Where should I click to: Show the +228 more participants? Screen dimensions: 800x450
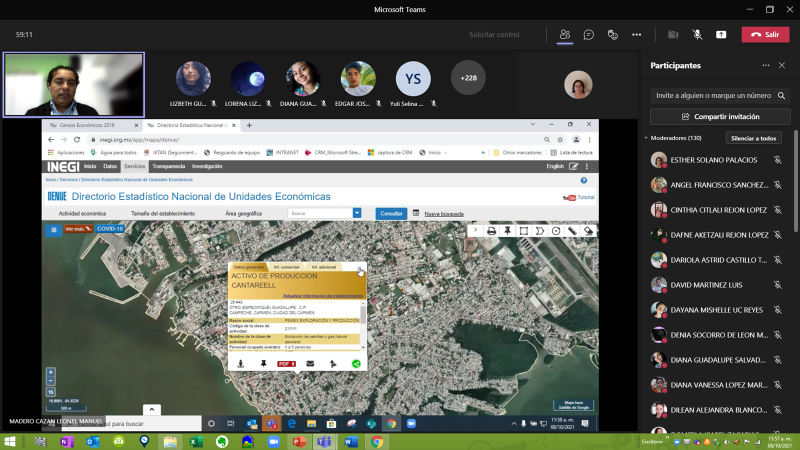(468, 78)
